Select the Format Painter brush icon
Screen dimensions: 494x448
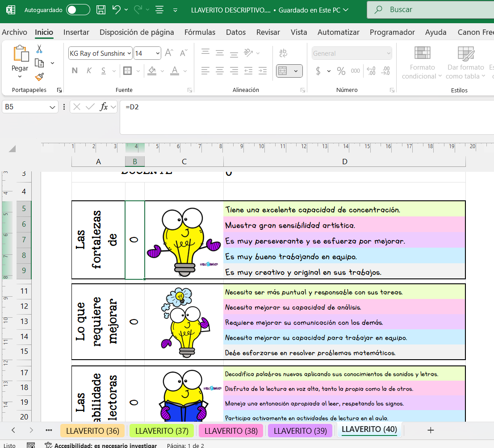click(39, 77)
